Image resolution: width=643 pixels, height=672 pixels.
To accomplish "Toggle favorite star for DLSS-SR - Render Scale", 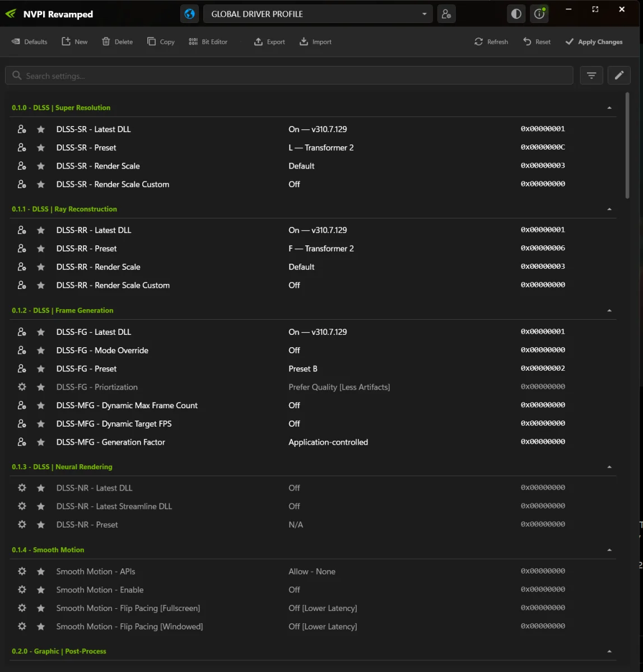I will [41, 166].
